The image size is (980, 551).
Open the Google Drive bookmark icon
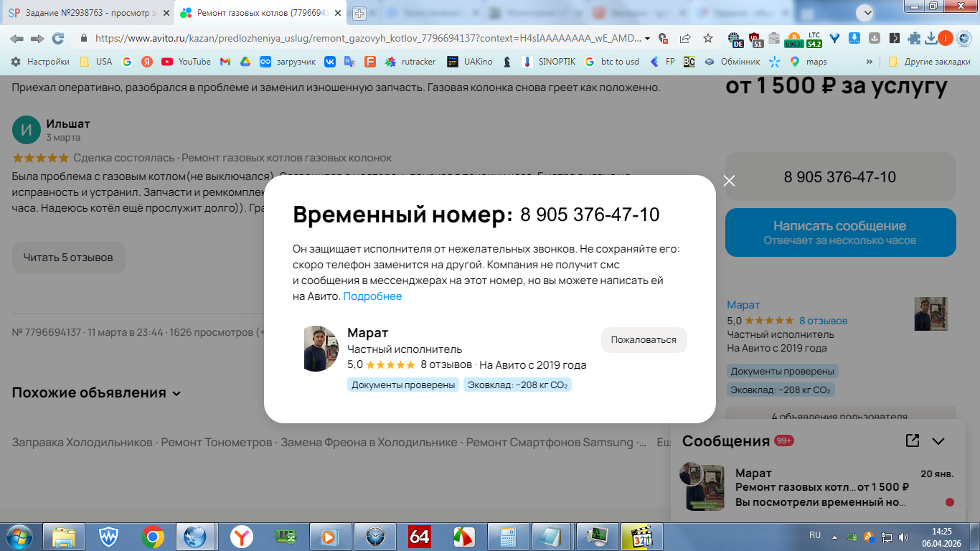coord(245,62)
